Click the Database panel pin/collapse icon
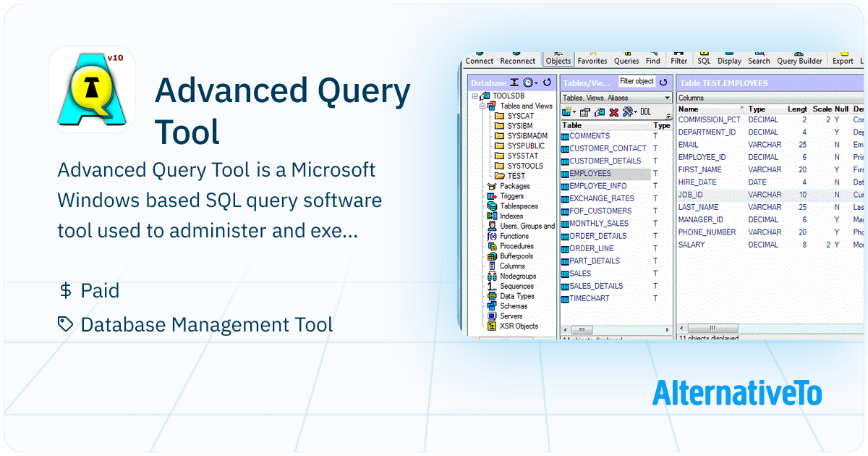Image resolution: width=868 pixels, height=456 pixels. [514, 83]
